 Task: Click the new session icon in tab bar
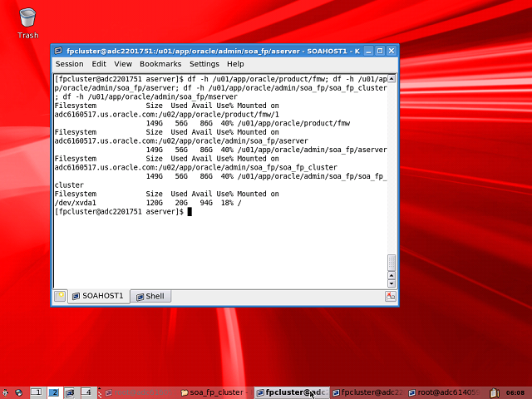pos(60,296)
